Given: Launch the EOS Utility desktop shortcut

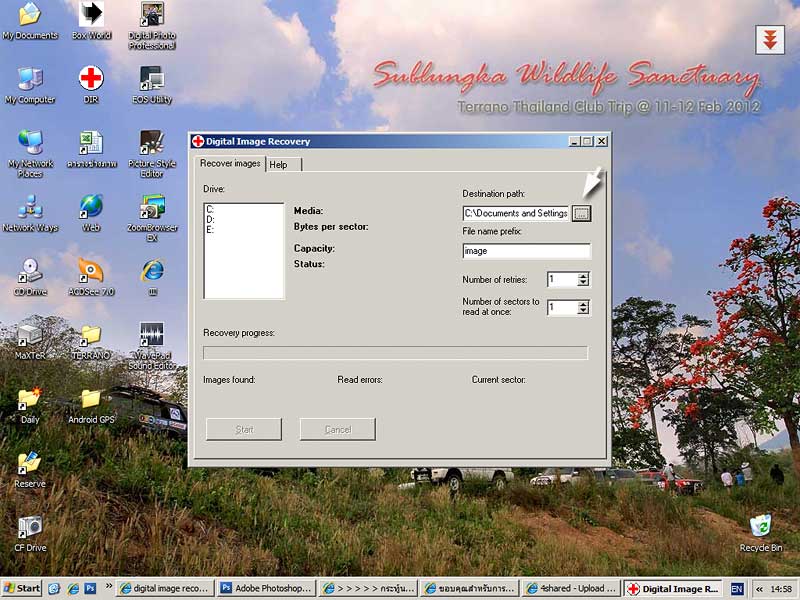Looking at the screenshot, I should coord(152,79).
